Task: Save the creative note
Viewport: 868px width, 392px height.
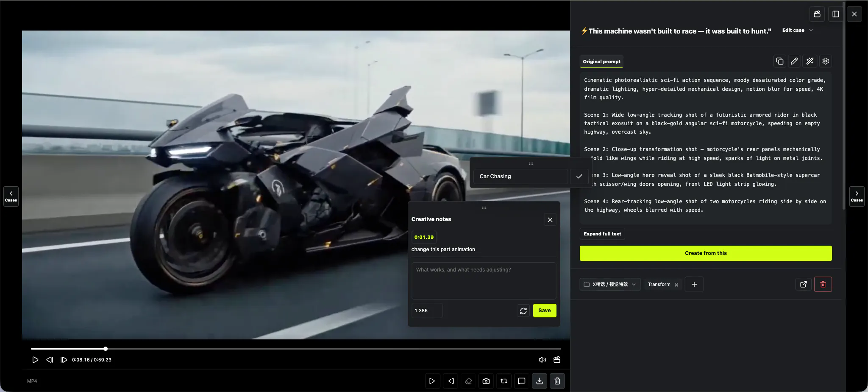Action: (x=545, y=311)
